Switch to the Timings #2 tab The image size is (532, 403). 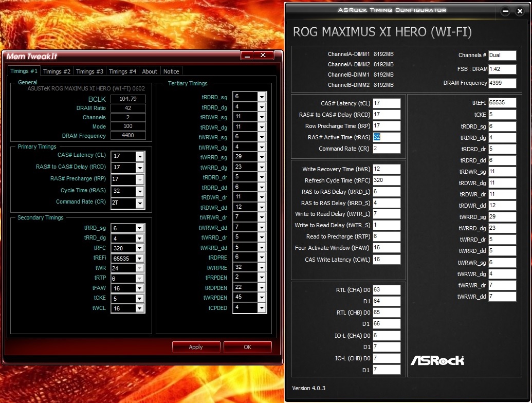pos(57,71)
